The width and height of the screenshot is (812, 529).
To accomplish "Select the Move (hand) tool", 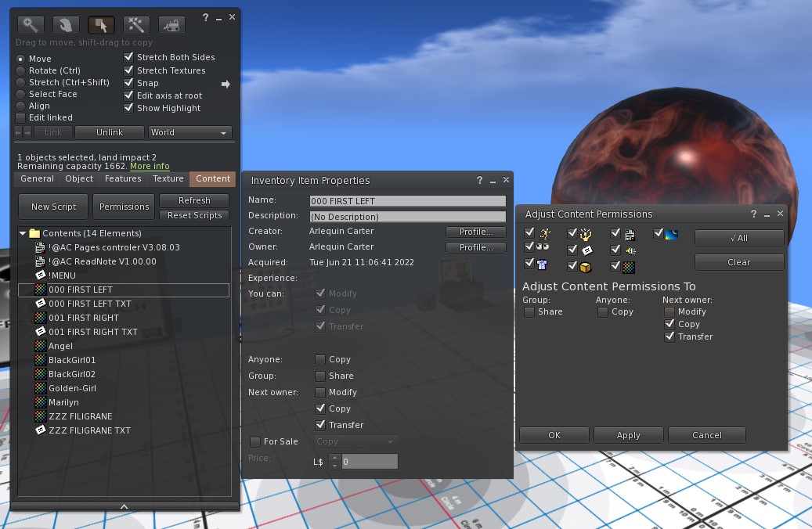I will click(65, 25).
